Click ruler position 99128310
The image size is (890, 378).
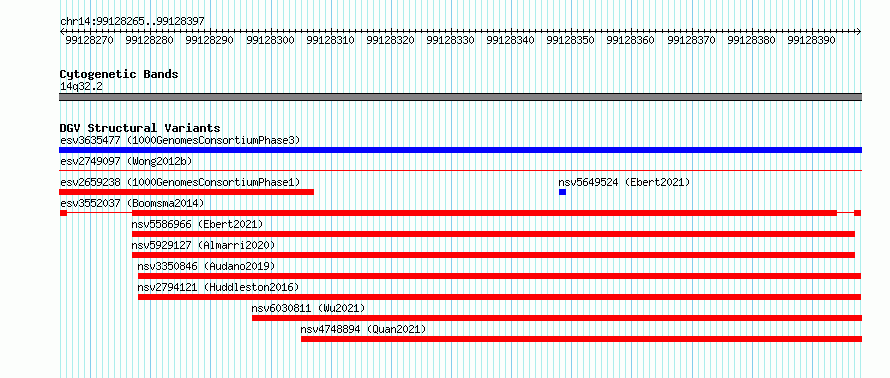click(x=331, y=40)
